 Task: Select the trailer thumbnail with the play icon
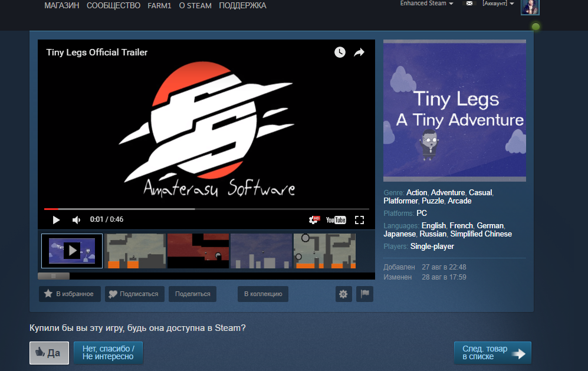(x=72, y=251)
